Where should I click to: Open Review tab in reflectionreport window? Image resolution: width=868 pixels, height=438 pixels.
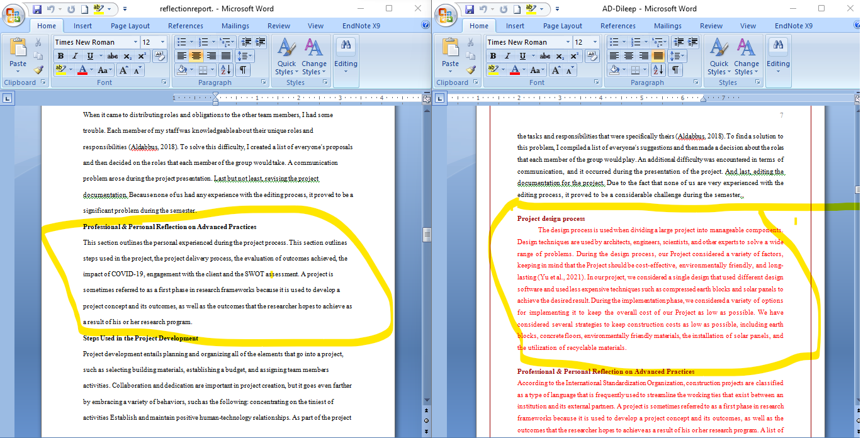click(x=279, y=26)
